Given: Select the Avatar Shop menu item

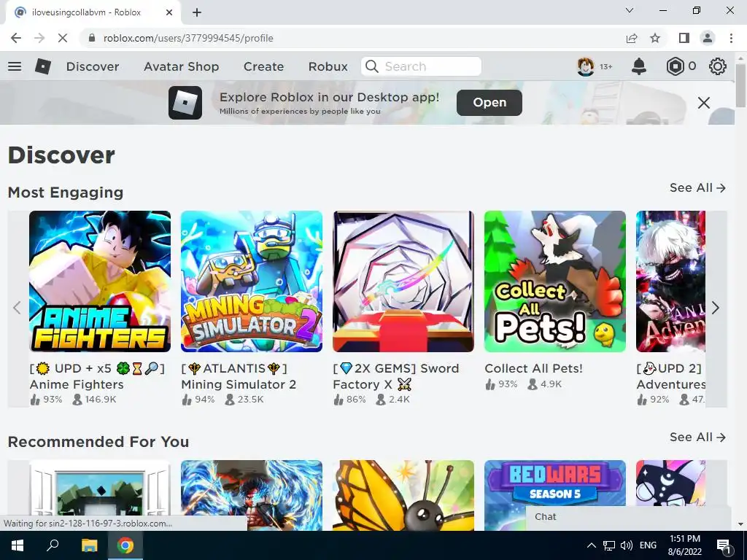Looking at the screenshot, I should pos(182,66).
